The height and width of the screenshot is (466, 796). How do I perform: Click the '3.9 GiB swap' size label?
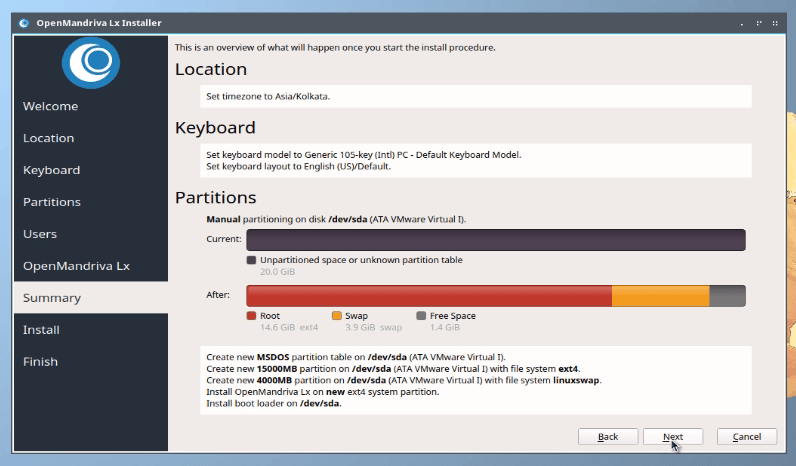click(373, 328)
